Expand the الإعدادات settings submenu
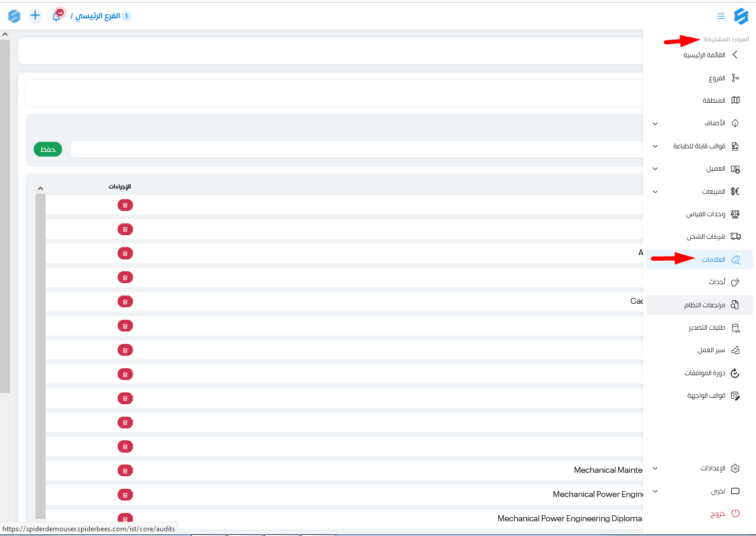Viewport: 756px width, 536px height. point(655,469)
